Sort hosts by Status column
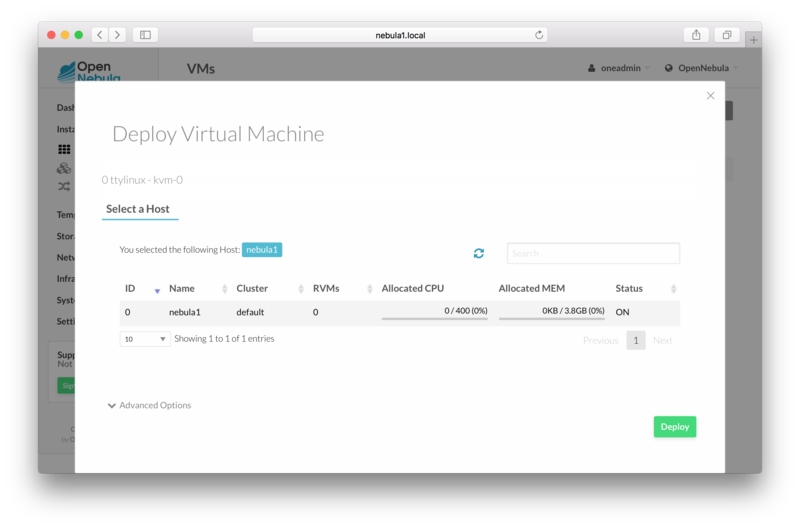The image size is (800, 528). pos(645,289)
